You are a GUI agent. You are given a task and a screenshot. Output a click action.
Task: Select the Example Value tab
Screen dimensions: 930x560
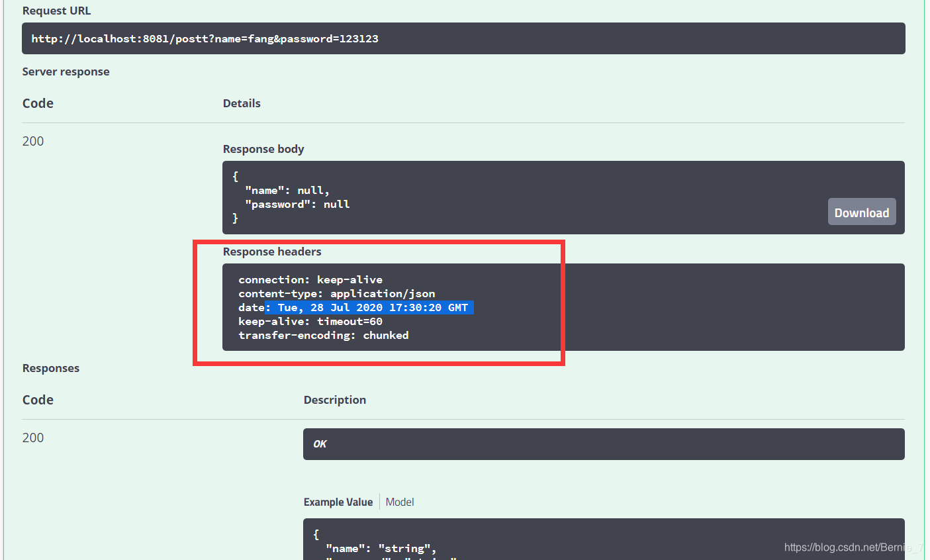[x=338, y=502]
